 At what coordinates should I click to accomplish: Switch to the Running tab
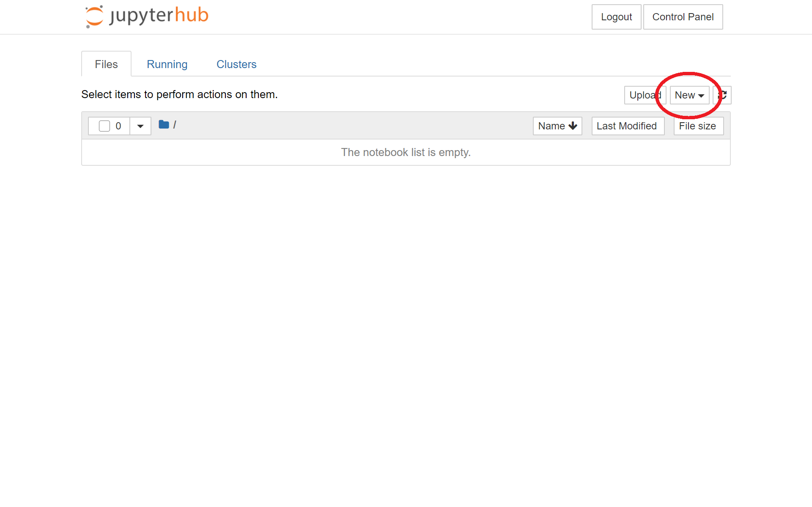click(167, 64)
